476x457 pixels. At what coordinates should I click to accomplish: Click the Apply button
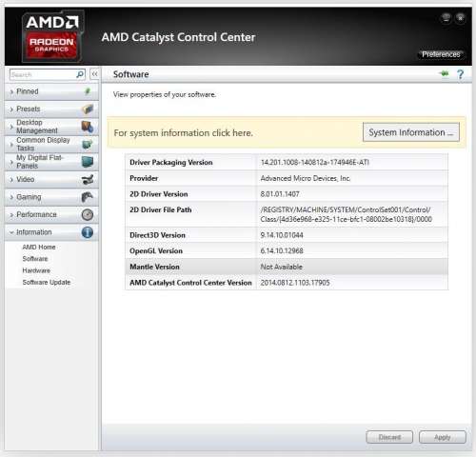tap(443, 437)
